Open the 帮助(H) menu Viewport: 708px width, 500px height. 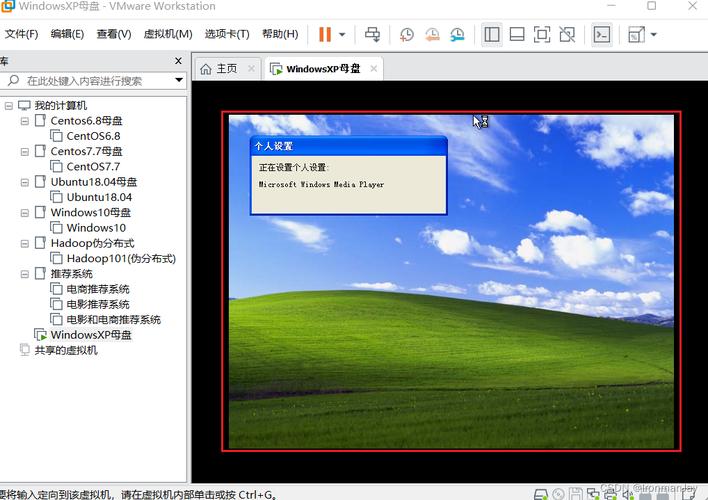click(280, 34)
